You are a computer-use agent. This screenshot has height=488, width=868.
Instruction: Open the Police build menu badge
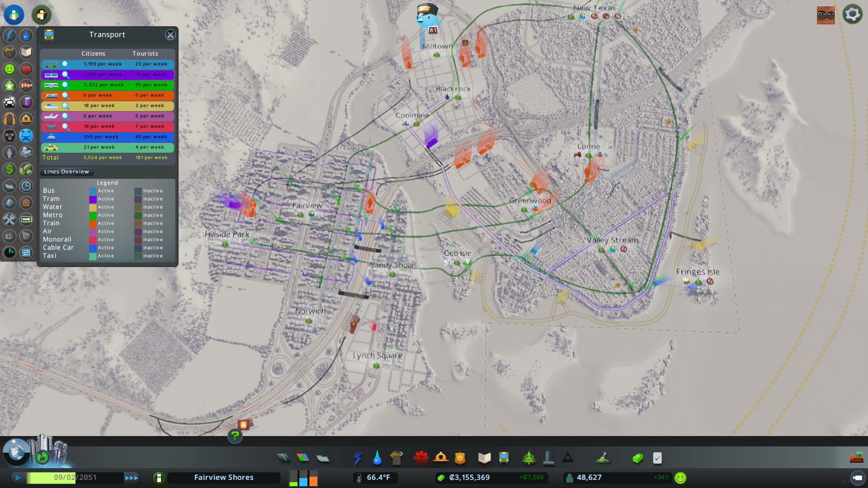tap(460, 458)
